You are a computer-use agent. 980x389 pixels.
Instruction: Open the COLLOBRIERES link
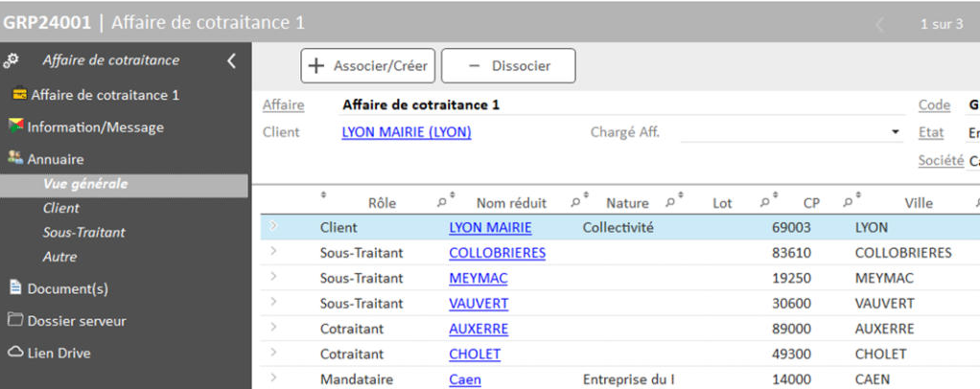tap(497, 253)
